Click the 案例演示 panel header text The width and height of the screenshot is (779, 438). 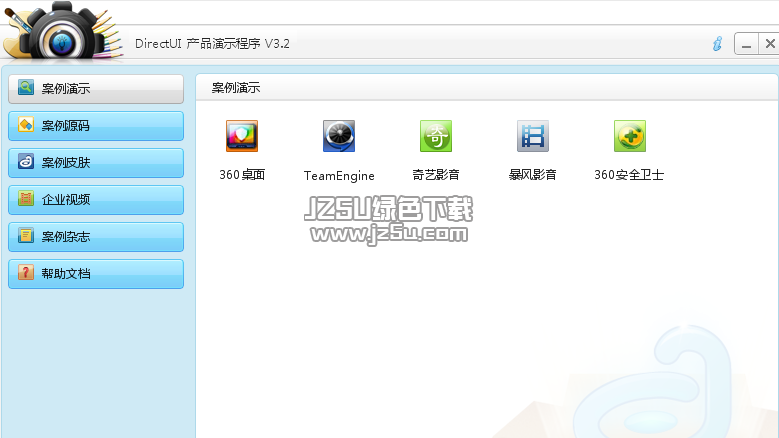point(236,88)
